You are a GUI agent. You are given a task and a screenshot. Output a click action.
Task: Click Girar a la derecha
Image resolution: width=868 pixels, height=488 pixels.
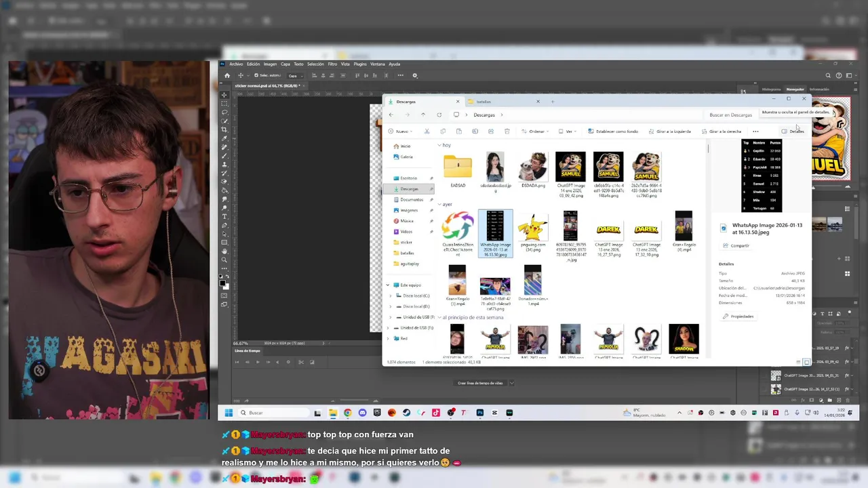pyautogui.click(x=722, y=131)
